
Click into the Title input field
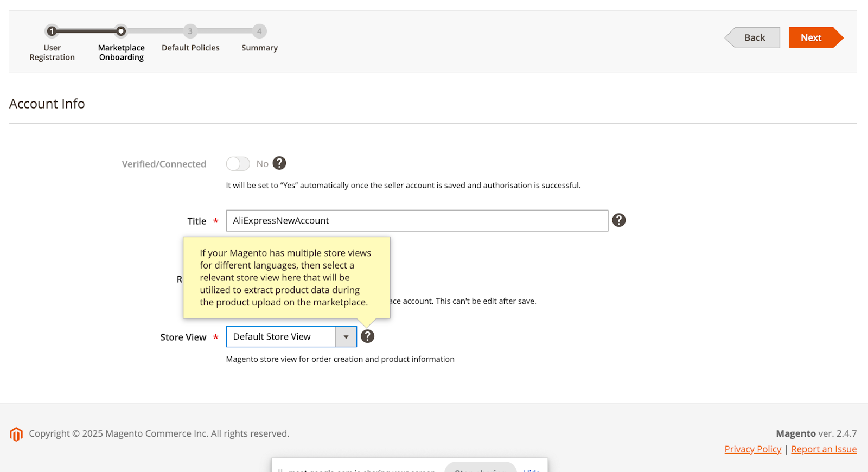pyautogui.click(x=417, y=221)
